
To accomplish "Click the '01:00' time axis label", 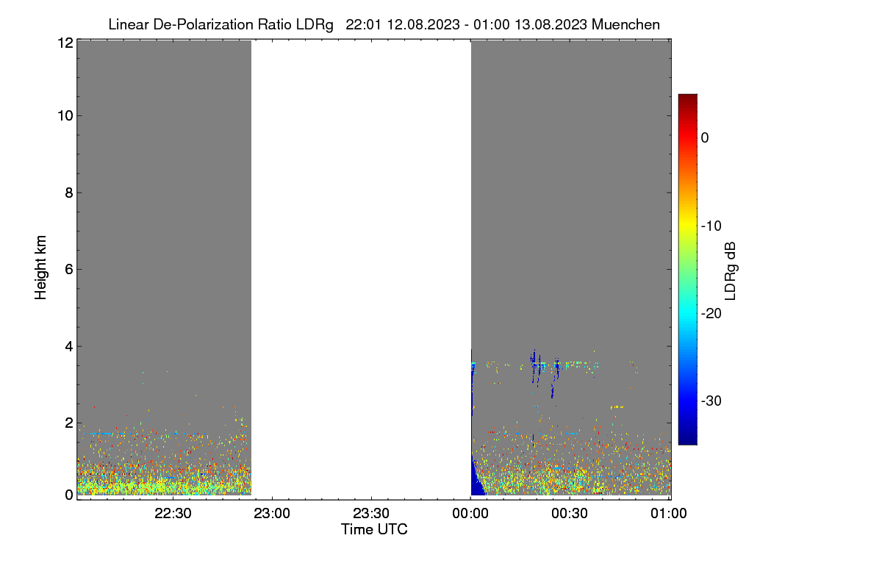I will point(669,514).
